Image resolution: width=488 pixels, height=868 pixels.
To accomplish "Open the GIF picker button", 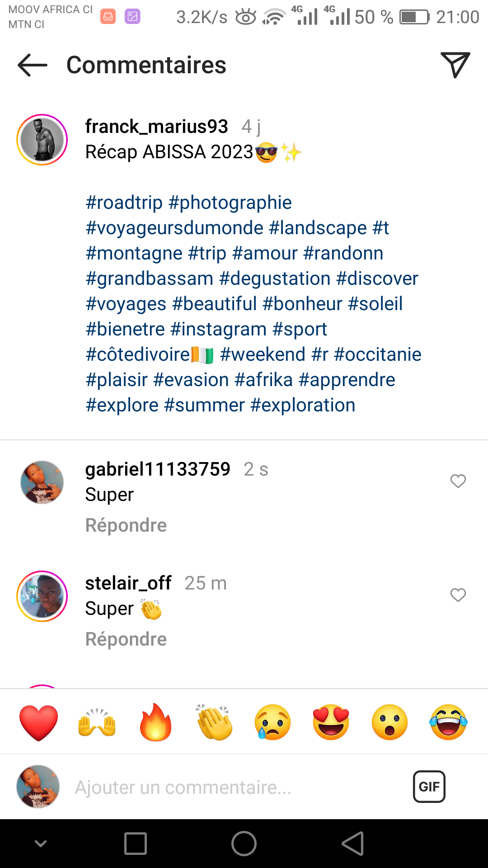I will 429,787.
